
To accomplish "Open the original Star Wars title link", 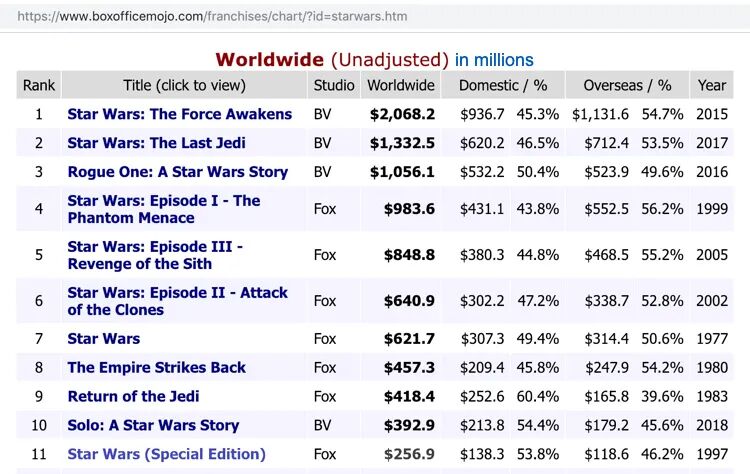I will 104,339.
